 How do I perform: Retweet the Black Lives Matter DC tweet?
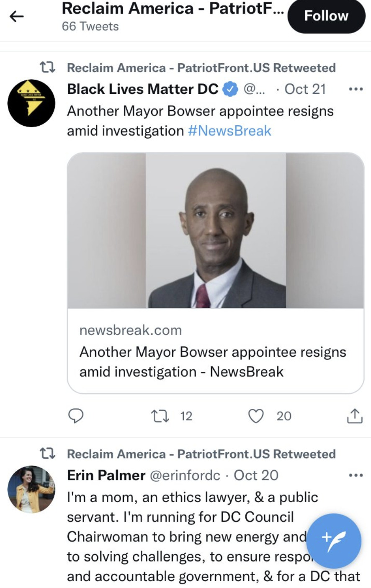159,416
